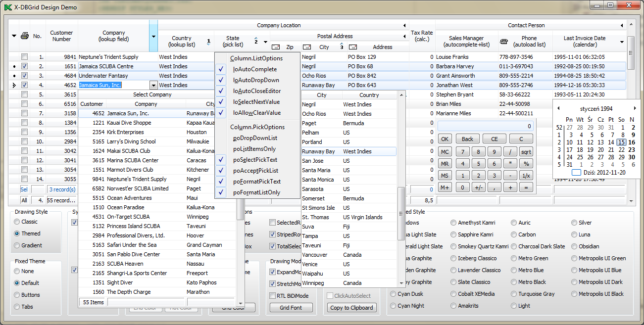Image resolution: width=644 pixels, height=325 pixels.
Task: Open the Company column header dropdown arrow
Action: pyautogui.click(x=153, y=37)
